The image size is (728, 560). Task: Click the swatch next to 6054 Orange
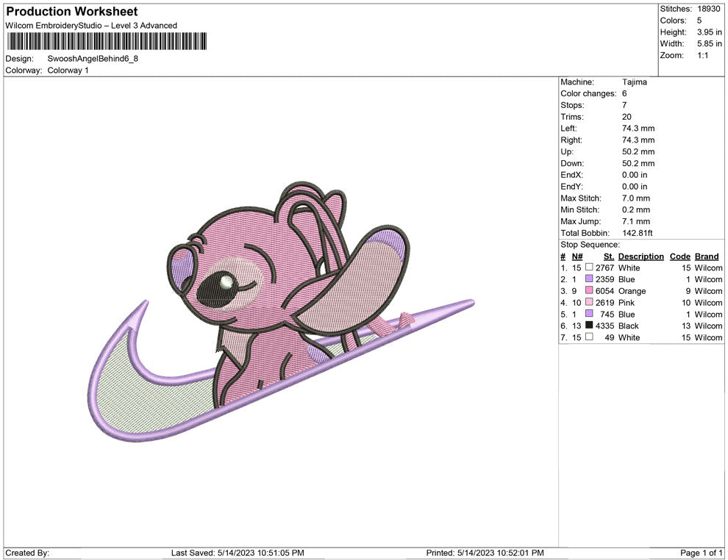[589, 290]
